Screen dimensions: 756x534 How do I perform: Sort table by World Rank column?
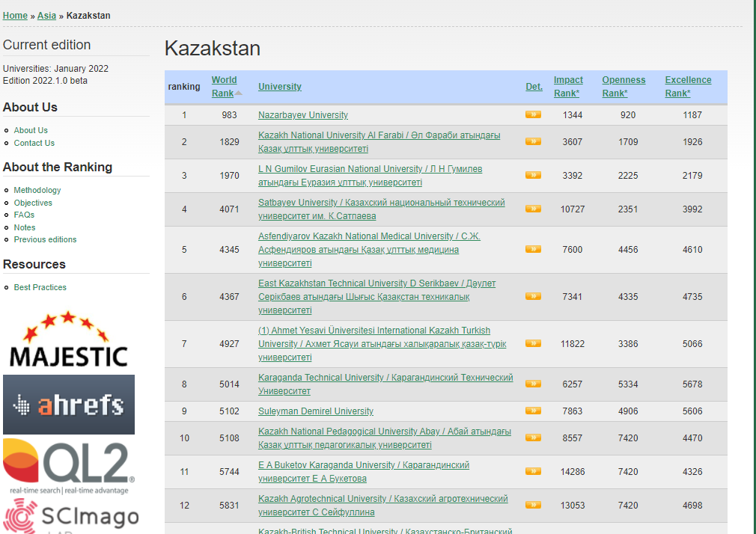[224, 87]
